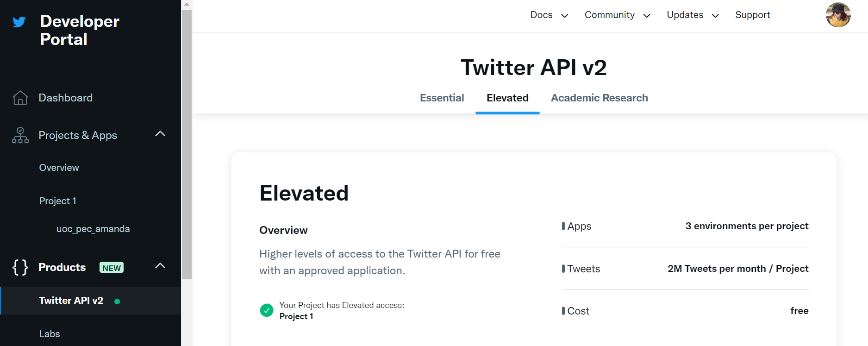Open Project 1 in the sidebar
The image size is (868, 346).
coord(57,201)
